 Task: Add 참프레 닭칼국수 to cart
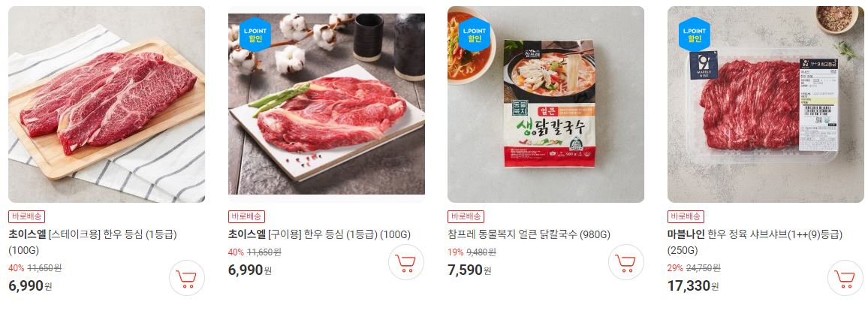pos(626,262)
